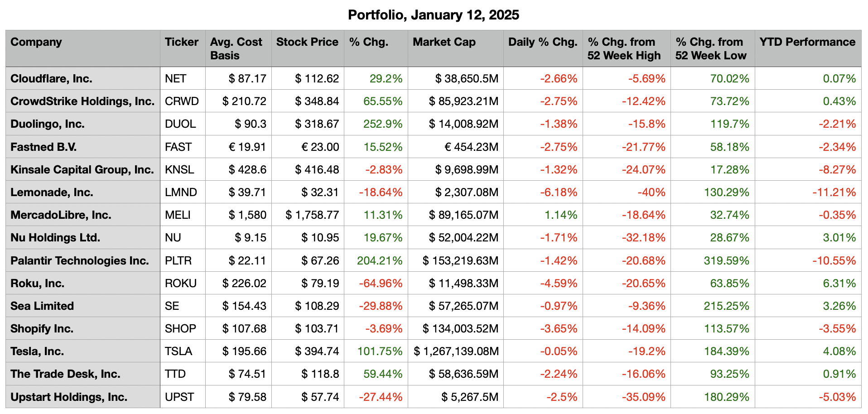Click the Portfolio, January 12, 2025 title
Screen dimensions: 868x414
[x=434, y=15]
